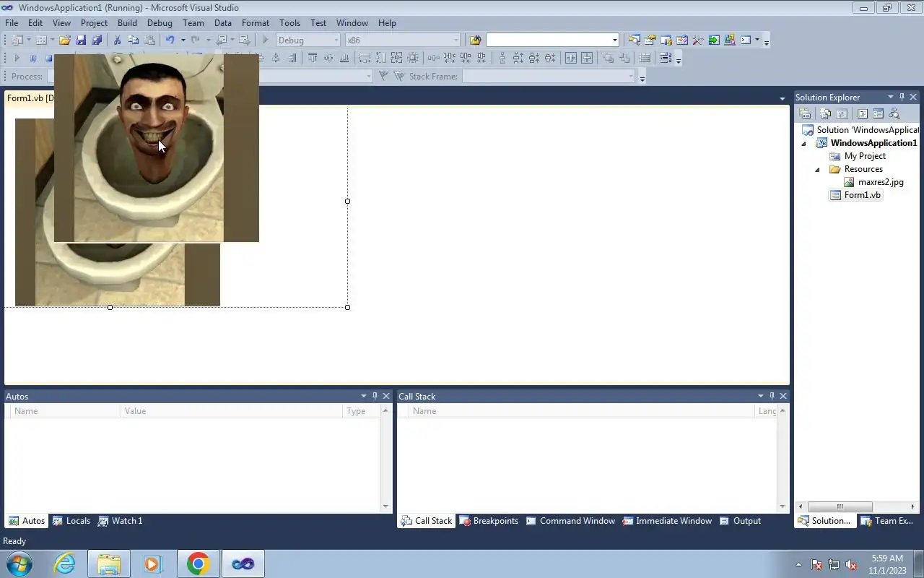Click View Designer icon in Solution Explorer
Image resolution: width=924 pixels, height=578 pixels.
point(878,114)
